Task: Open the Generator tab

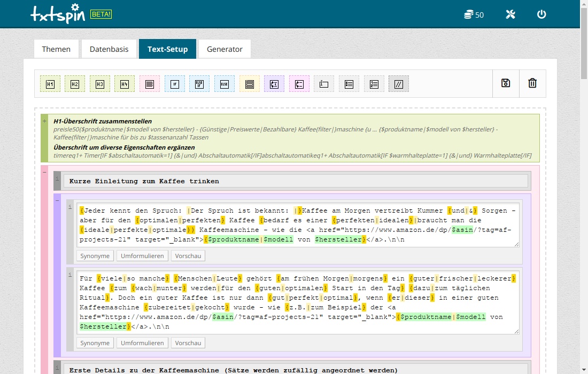Action: 225,49
